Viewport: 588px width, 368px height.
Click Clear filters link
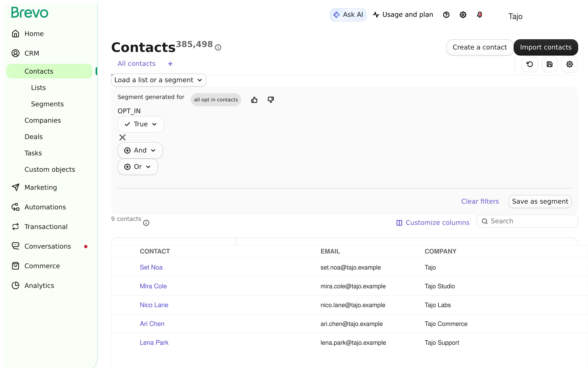(480, 201)
